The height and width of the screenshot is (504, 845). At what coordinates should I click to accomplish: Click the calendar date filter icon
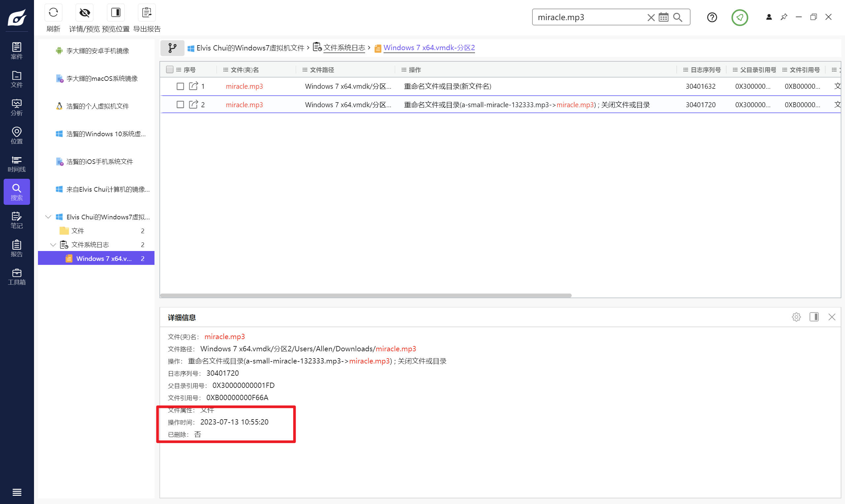[663, 17]
